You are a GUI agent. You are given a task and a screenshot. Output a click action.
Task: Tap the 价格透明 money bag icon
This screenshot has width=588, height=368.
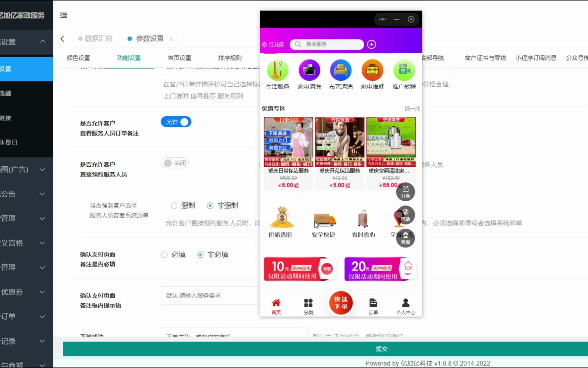[x=281, y=217]
